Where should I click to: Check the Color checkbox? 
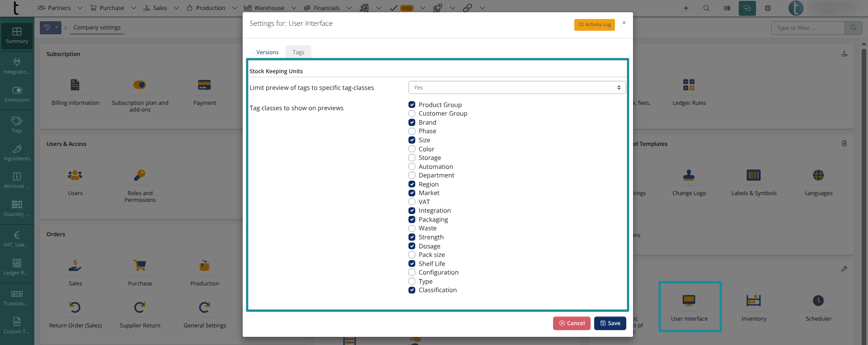point(412,149)
